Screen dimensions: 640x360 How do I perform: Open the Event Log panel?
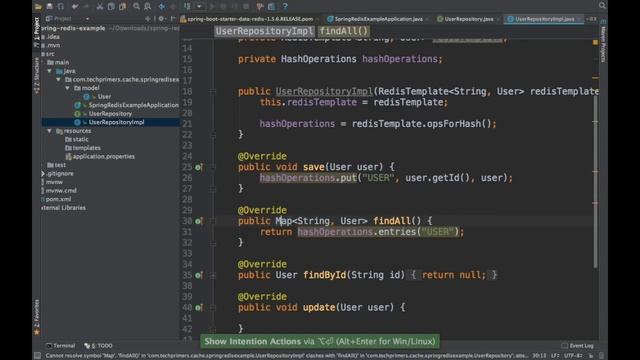point(578,346)
